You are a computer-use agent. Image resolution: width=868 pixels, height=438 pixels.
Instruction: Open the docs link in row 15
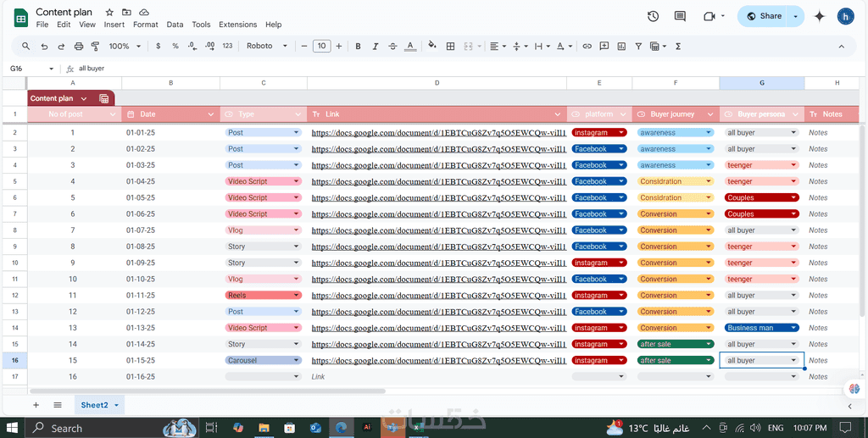pyautogui.click(x=439, y=361)
